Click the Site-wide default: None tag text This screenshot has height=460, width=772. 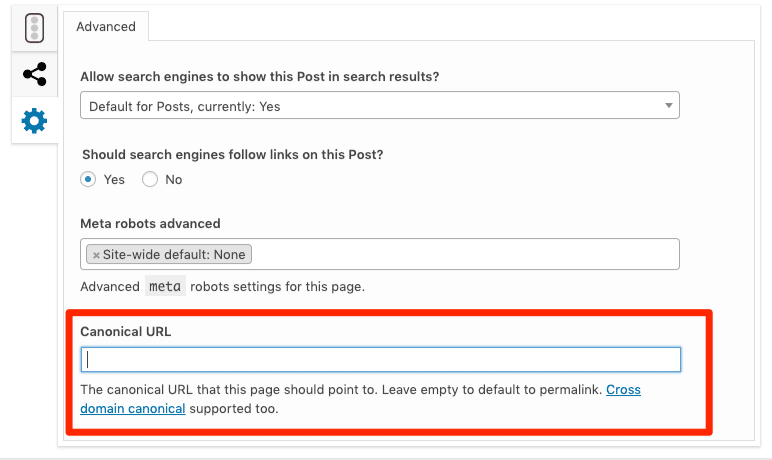click(x=174, y=255)
